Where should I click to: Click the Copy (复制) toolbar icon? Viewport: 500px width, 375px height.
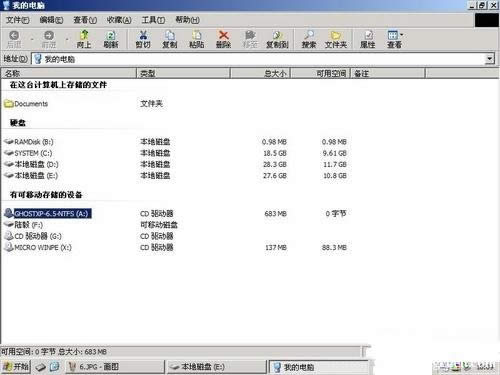pos(170,39)
